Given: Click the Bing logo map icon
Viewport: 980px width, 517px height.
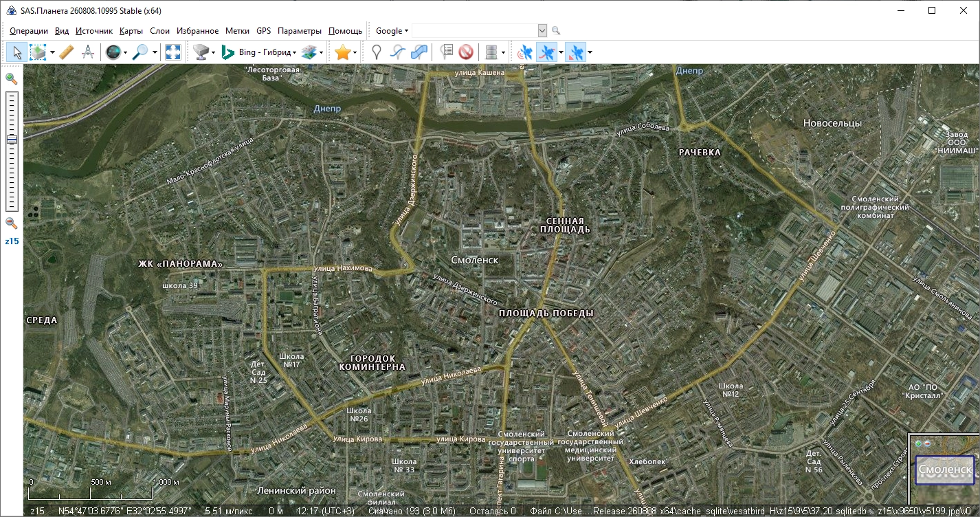Looking at the screenshot, I should 228,52.
